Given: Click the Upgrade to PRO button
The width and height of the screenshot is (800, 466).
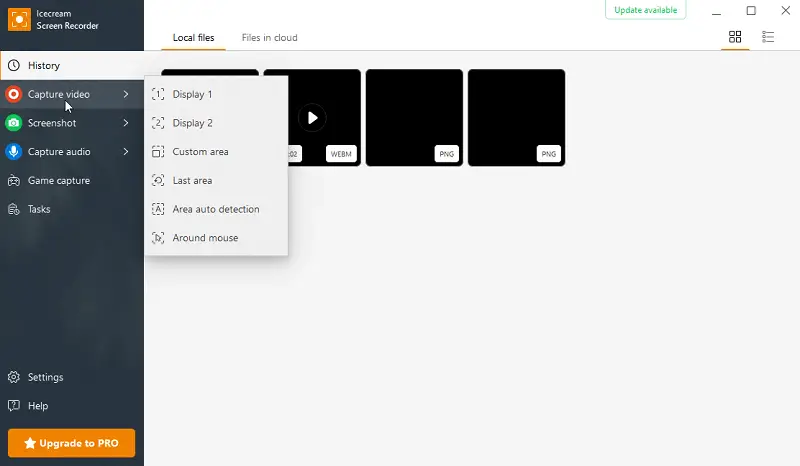Looking at the screenshot, I should (x=71, y=443).
